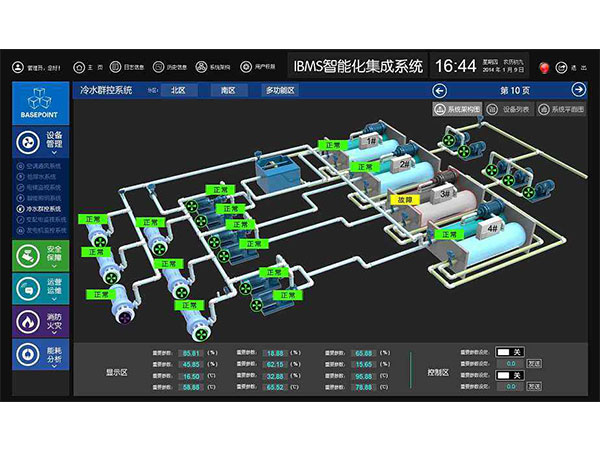Click the 65.52 parameter value
600x450 pixels.
click(x=275, y=387)
